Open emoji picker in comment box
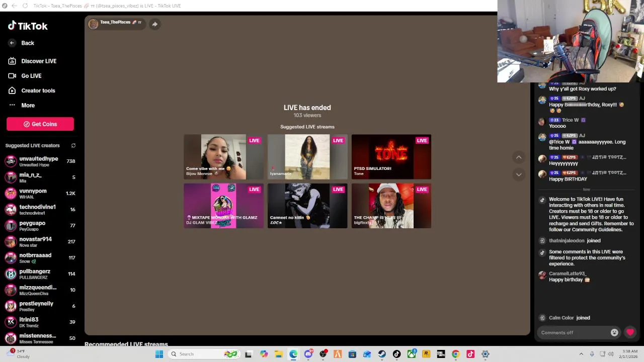Viewport: 644px width, 362px height. (614, 332)
